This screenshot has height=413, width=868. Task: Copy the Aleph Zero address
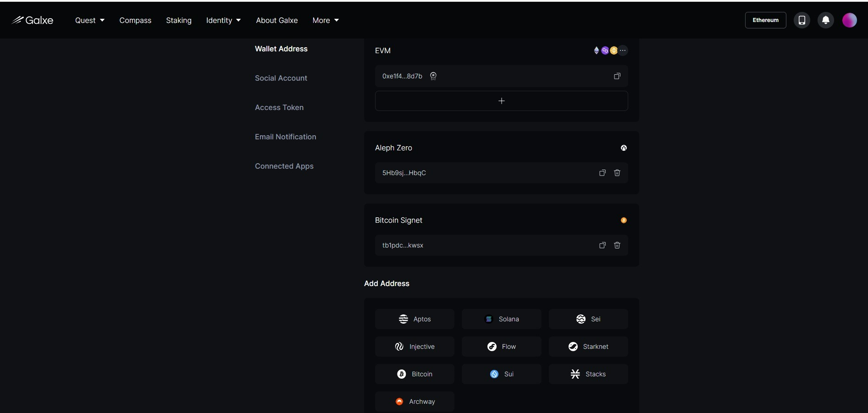(603, 173)
